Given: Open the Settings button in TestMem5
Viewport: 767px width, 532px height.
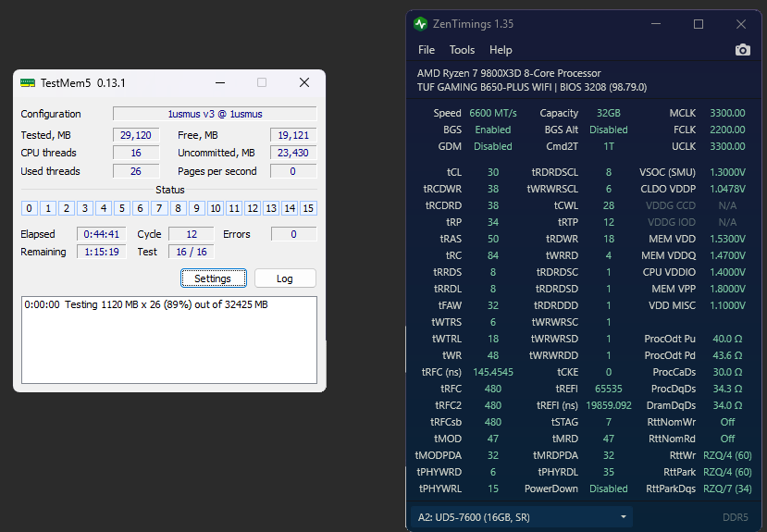Looking at the screenshot, I should pos(213,278).
